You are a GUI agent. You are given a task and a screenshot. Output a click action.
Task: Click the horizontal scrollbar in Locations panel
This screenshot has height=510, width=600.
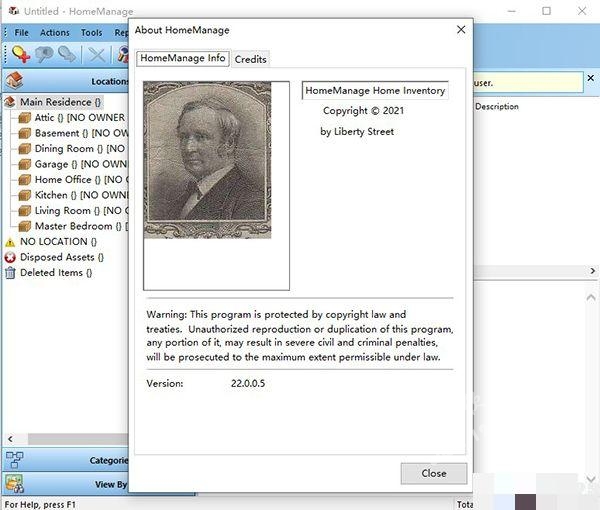pyautogui.click(x=78, y=438)
